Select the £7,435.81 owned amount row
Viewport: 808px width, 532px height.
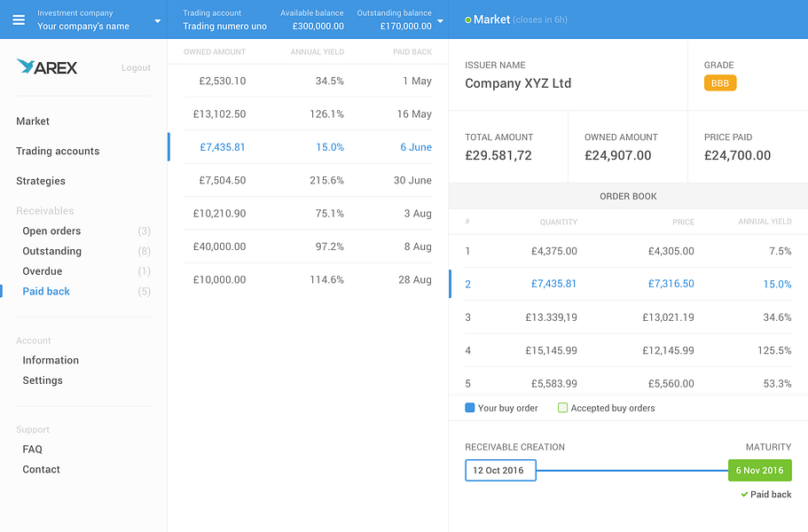[x=308, y=147]
